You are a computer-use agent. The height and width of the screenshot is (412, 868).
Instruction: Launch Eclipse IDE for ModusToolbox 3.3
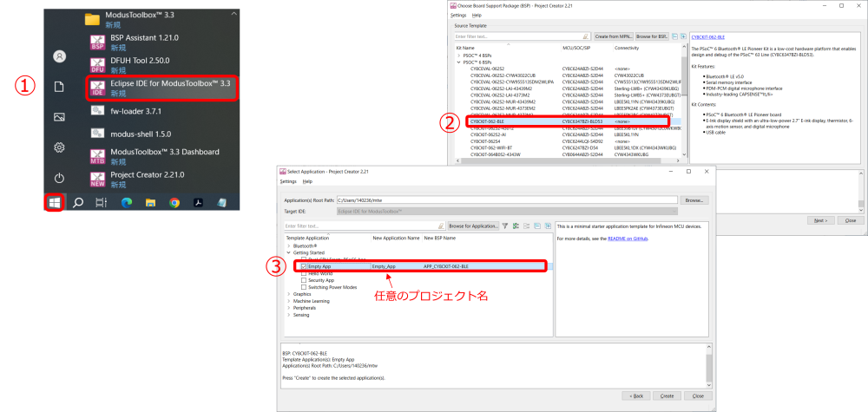161,88
